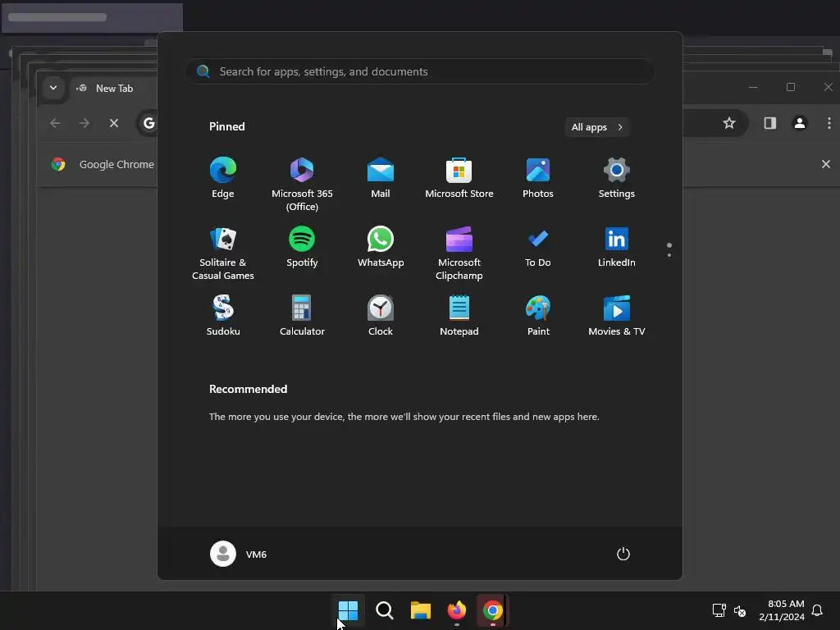840x630 pixels.
Task: Open Solitaire & Casual Games
Action: coord(223,253)
